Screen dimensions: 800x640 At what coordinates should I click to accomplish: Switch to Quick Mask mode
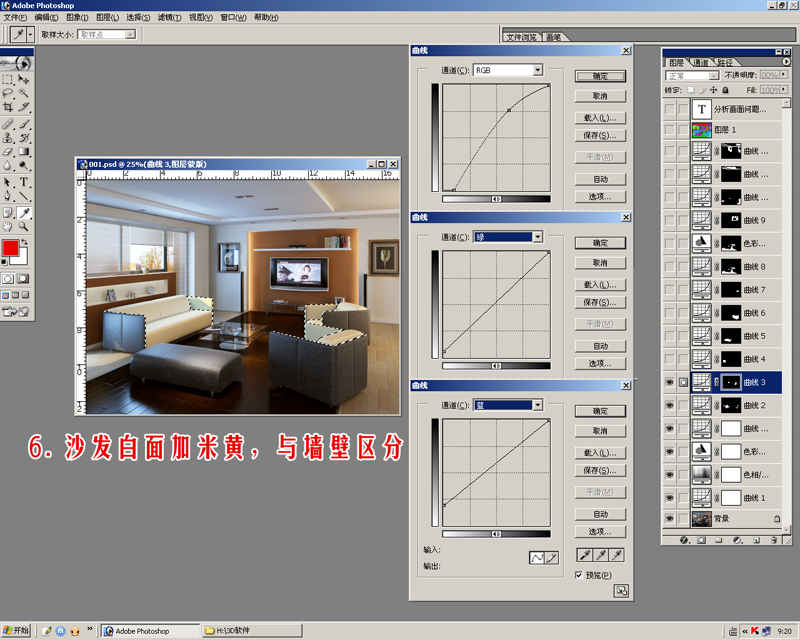click(23, 279)
